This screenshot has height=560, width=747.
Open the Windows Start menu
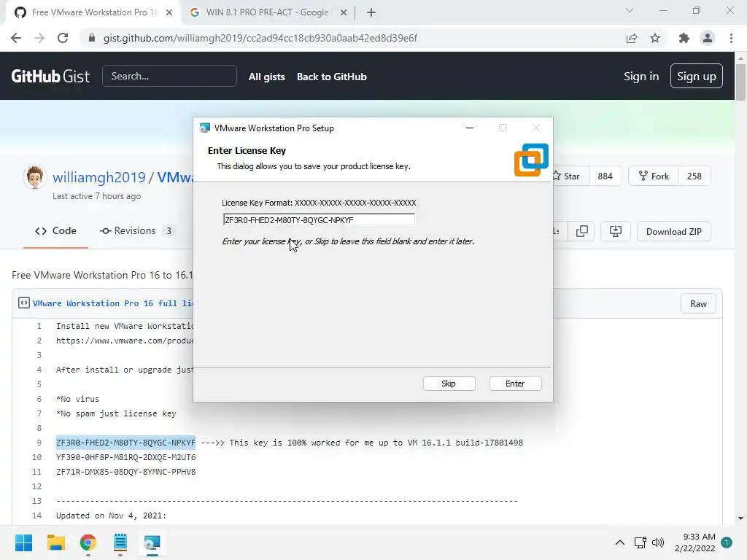23,542
